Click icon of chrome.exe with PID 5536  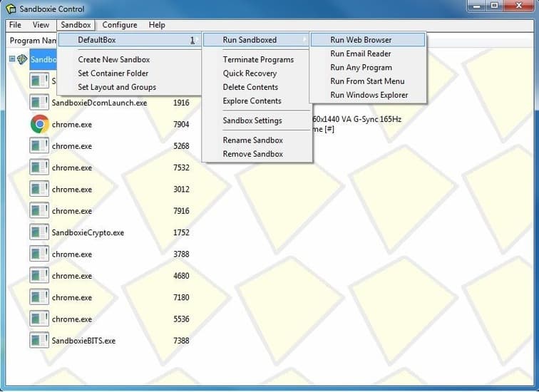pos(39,319)
